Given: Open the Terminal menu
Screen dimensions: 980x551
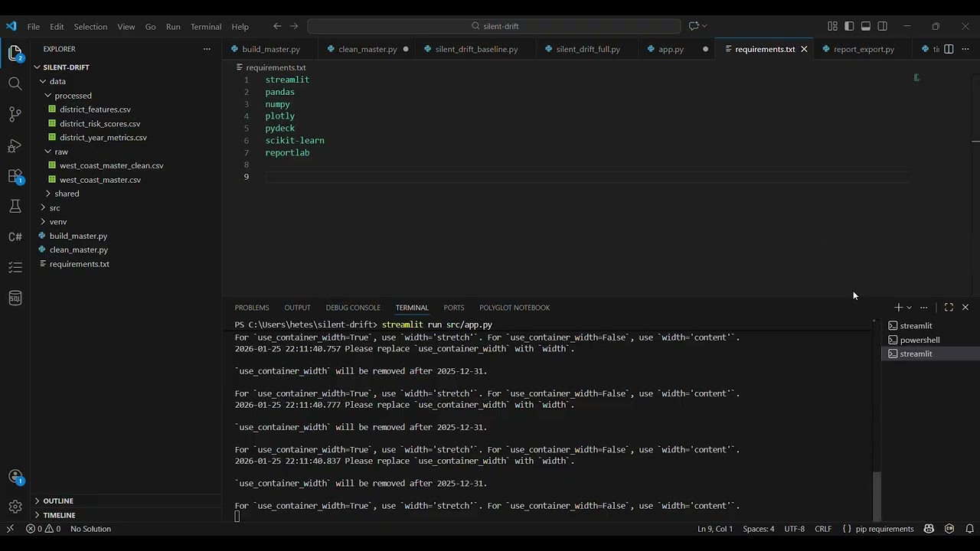Looking at the screenshot, I should (x=206, y=26).
